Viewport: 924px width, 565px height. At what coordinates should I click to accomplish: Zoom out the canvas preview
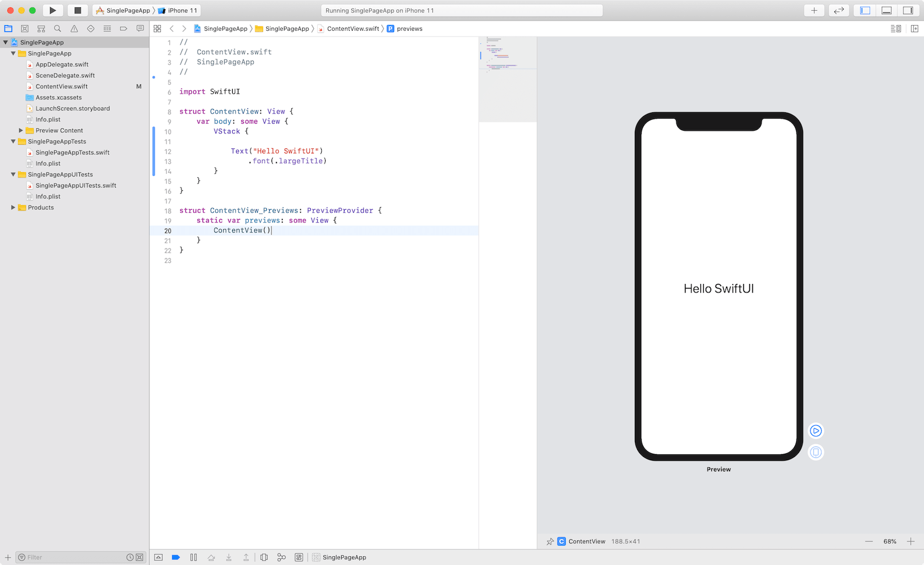(x=869, y=542)
